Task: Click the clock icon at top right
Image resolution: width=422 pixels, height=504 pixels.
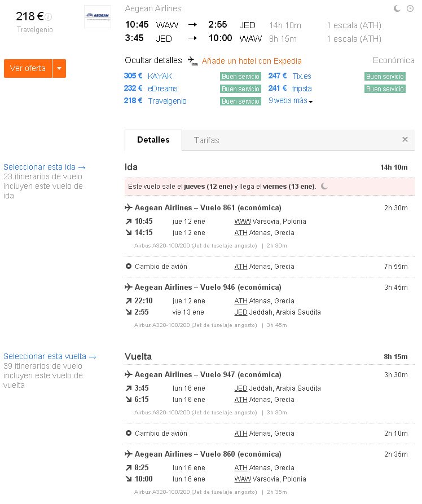Action: 410,8
